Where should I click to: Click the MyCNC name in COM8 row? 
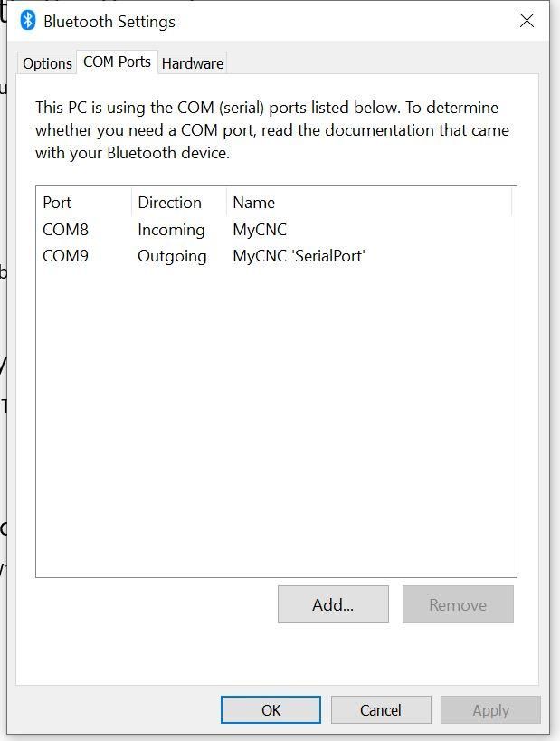[260, 230]
